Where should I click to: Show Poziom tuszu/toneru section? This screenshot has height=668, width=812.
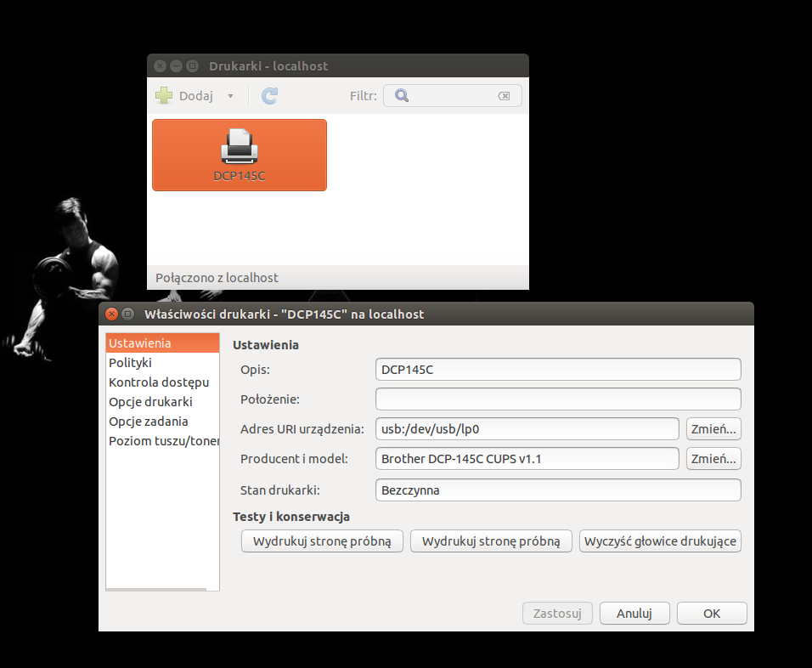click(x=162, y=441)
